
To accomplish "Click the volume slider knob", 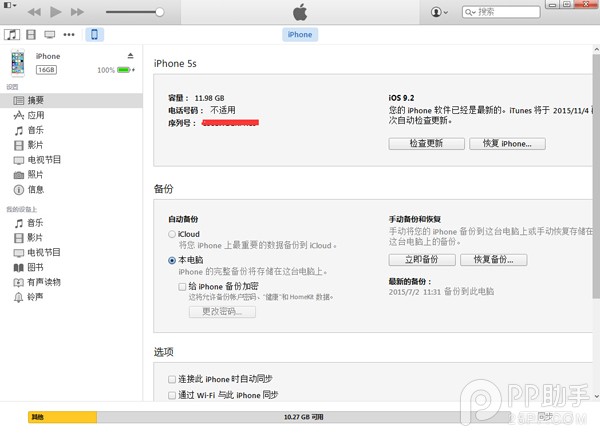I will pos(159,12).
